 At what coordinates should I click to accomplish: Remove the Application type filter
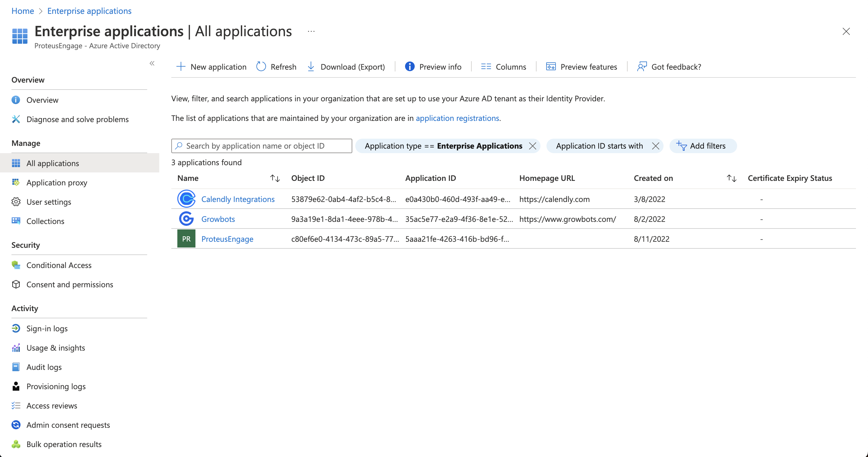[x=532, y=146]
